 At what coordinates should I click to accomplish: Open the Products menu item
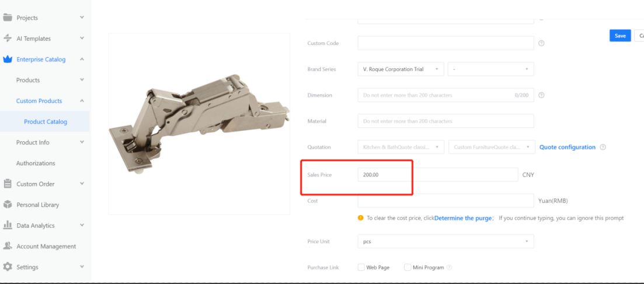tap(28, 80)
